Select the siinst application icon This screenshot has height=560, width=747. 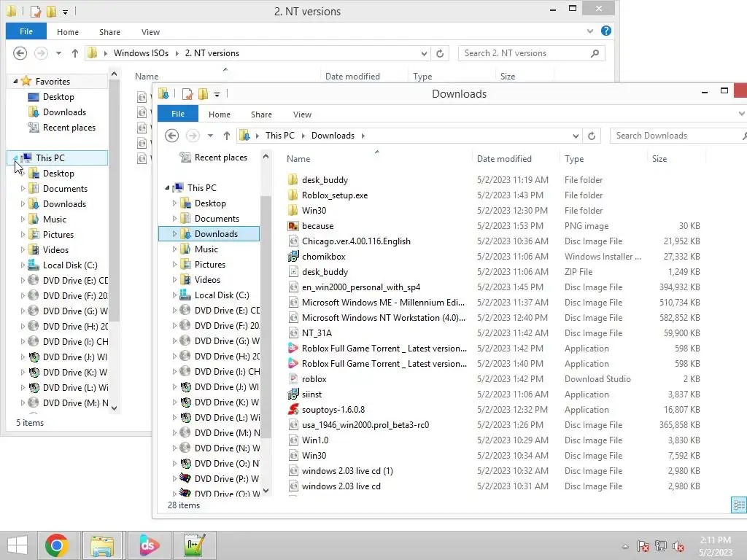[x=293, y=394]
